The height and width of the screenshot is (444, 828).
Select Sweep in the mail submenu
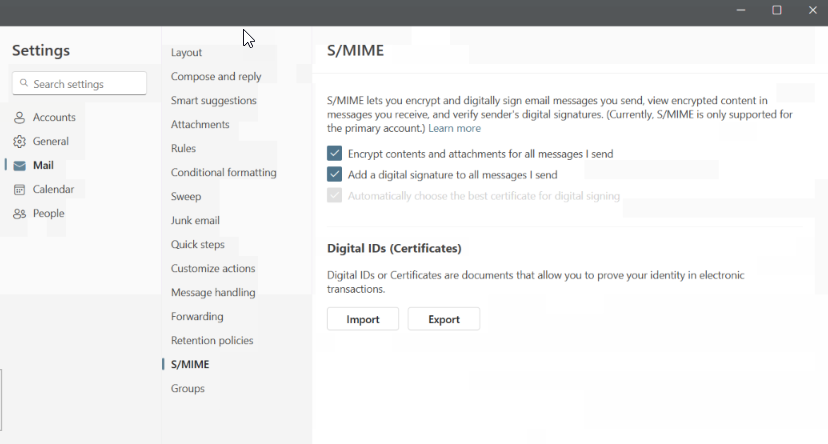186,196
